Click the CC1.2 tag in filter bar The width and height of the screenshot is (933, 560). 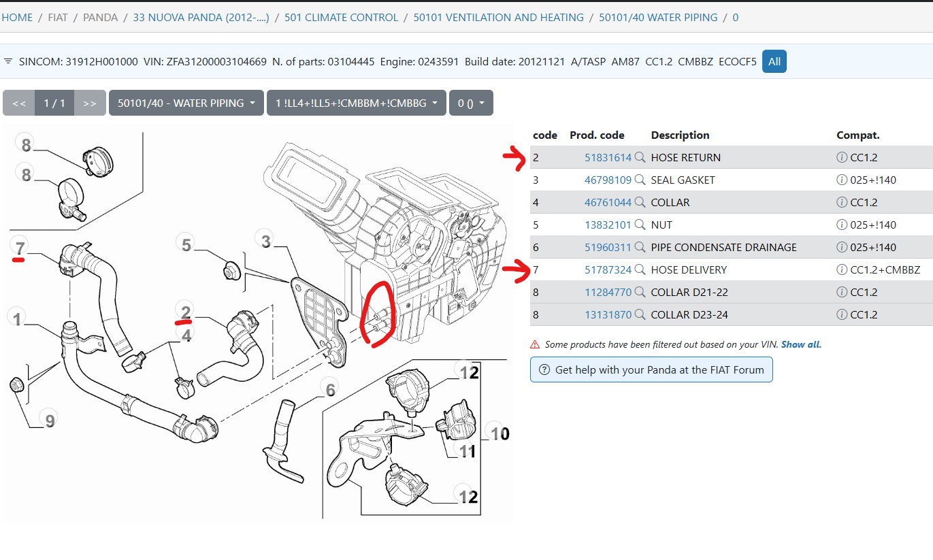659,61
